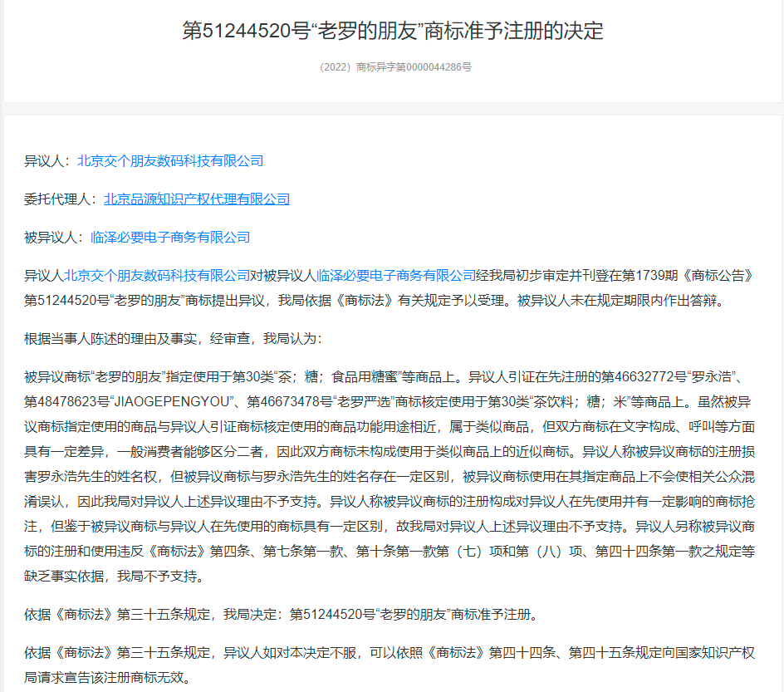Open the underlined 北京品源知识产权代理有限公司 agent link
784x692 pixels.
[197, 199]
